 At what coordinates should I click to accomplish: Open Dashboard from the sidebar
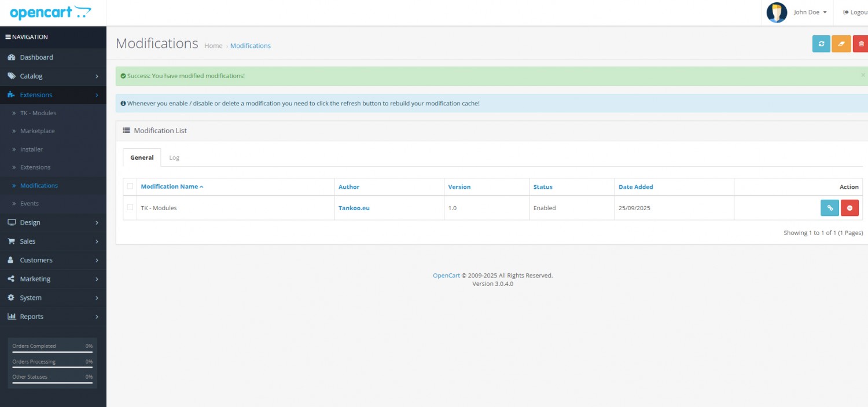coord(36,57)
